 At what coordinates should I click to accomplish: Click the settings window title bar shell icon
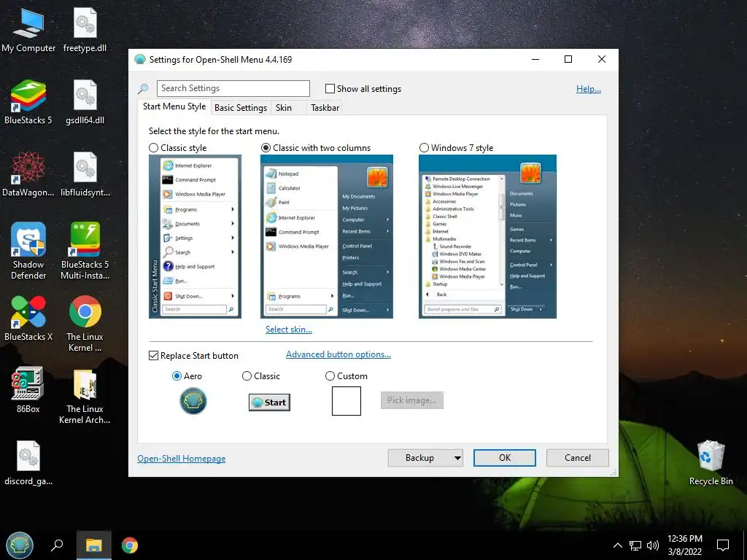click(x=140, y=60)
